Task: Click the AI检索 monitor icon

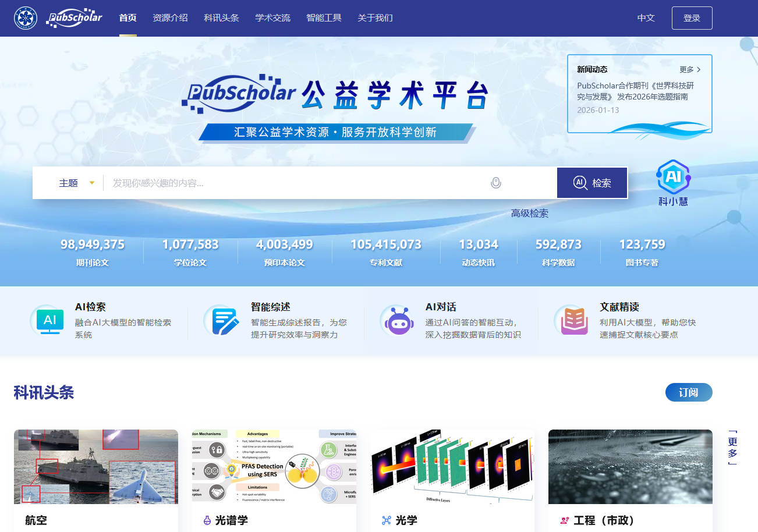Action: 50,320
